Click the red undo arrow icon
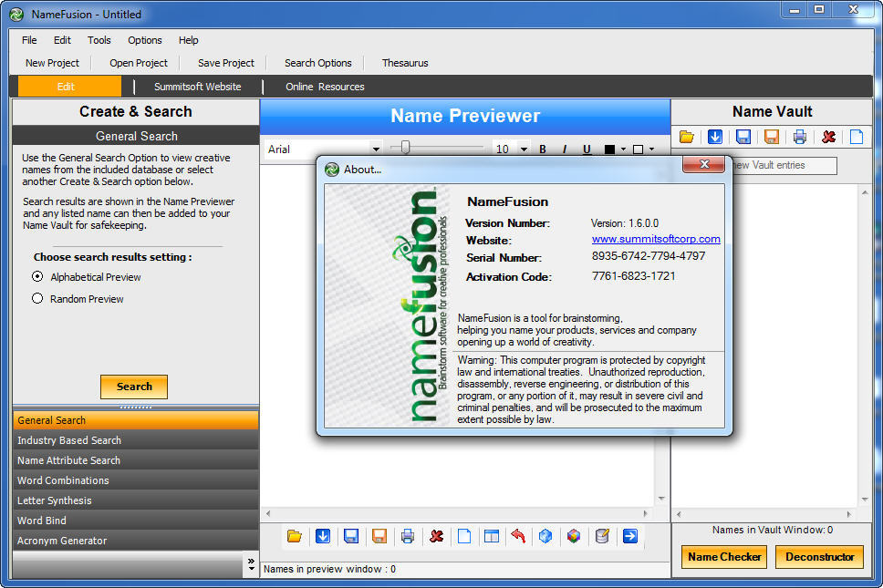883x588 pixels. [518, 536]
